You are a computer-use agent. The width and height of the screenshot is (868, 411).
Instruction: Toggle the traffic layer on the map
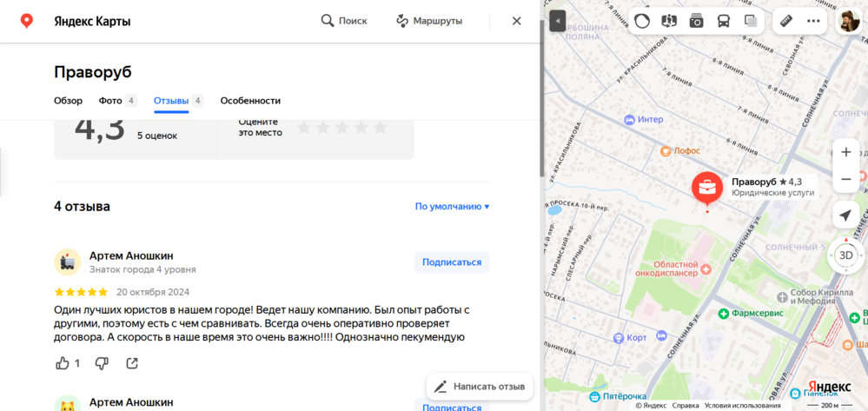coord(642,21)
